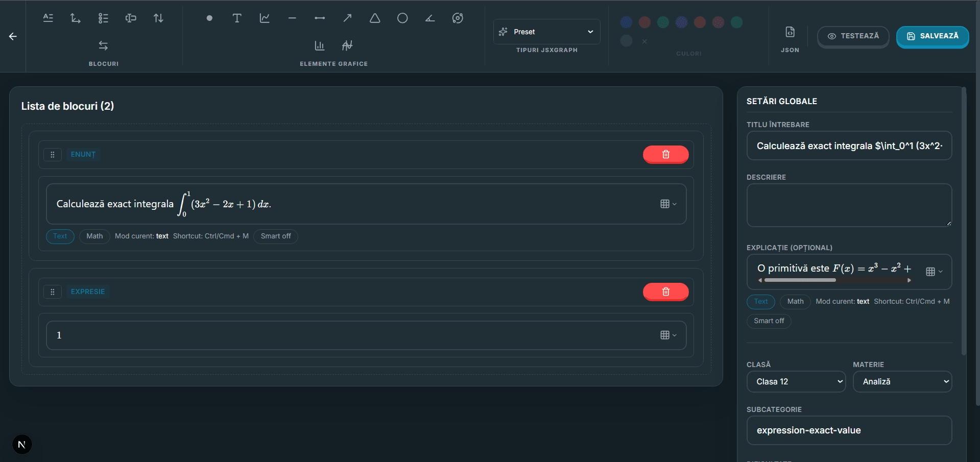This screenshot has height=462, width=980.
Task: Click the ENUNȚ block label
Action: tap(83, 154)
